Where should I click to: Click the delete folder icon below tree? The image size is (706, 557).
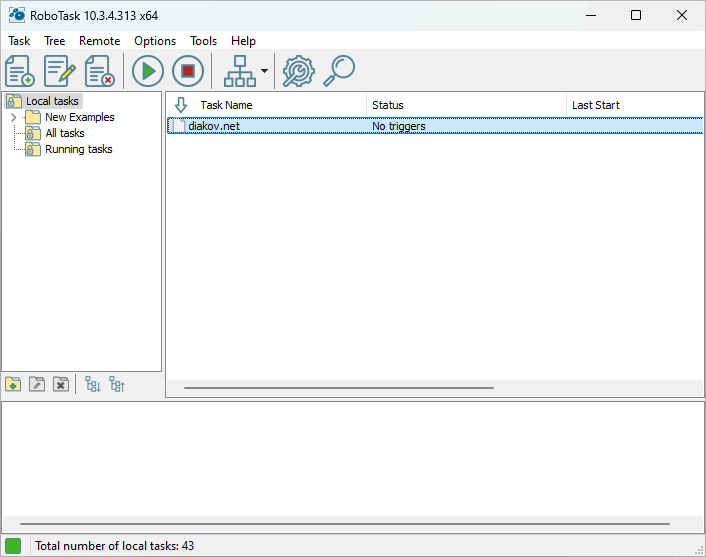[x=61, y=385]
